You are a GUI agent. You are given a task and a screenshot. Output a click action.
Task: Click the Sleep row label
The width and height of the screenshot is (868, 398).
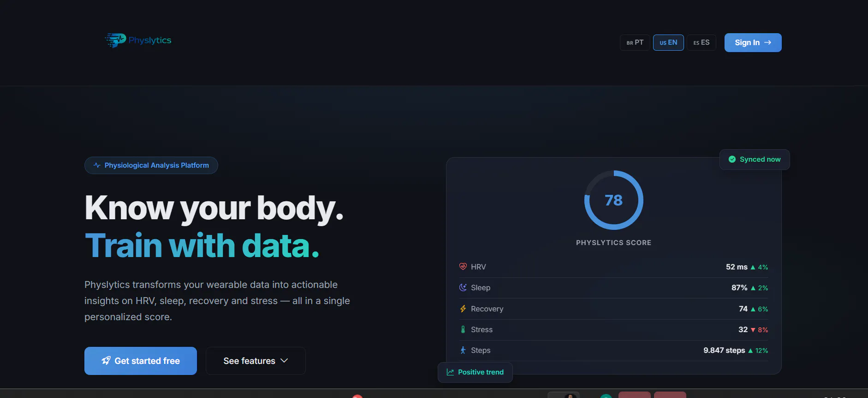click(x=481, y=288)
